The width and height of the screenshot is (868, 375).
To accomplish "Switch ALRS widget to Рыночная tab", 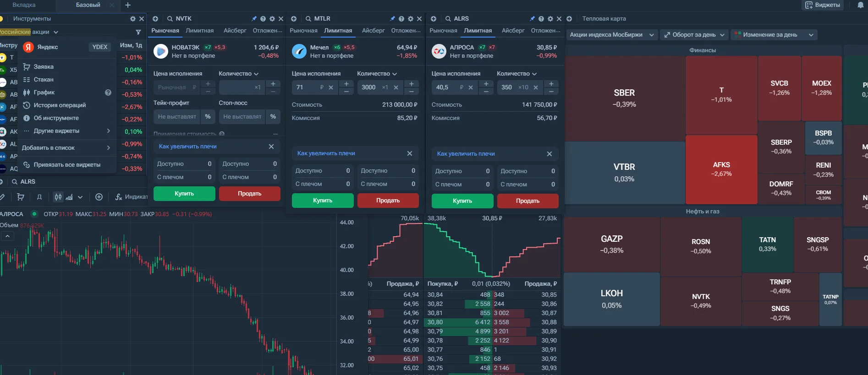I will pyautogui.click(x=443, y=31).
